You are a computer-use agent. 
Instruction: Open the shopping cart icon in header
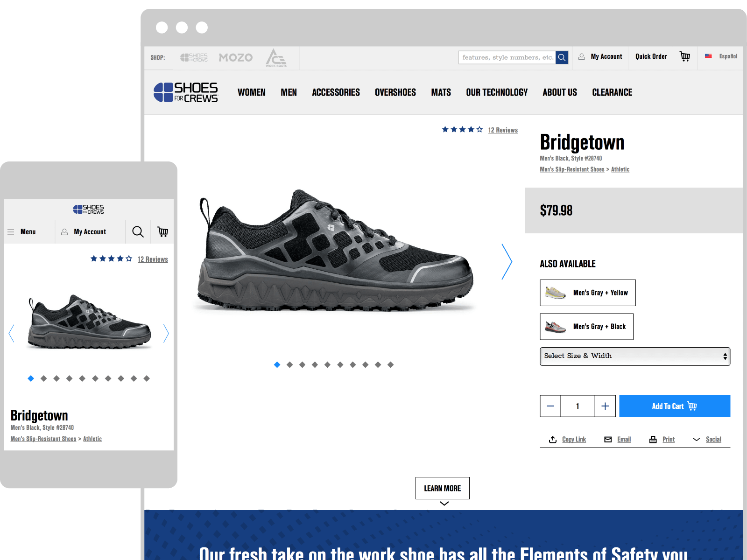[x=684, y=57]
